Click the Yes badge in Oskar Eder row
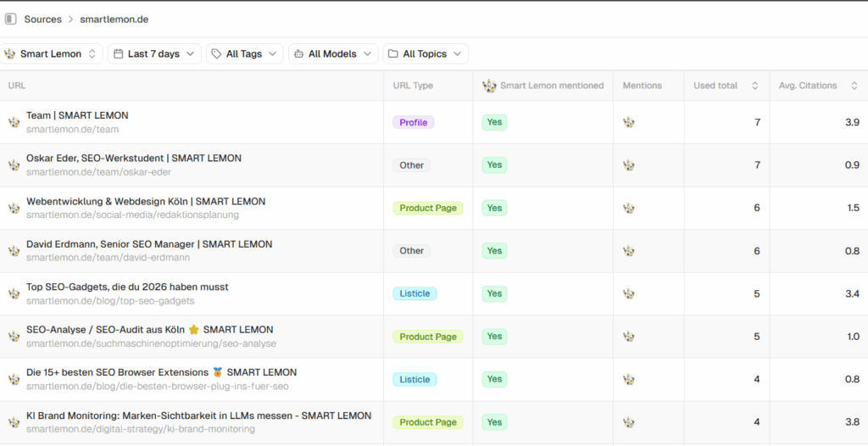The width and height of the screenshot is (868, 446). tap(494, 165)
